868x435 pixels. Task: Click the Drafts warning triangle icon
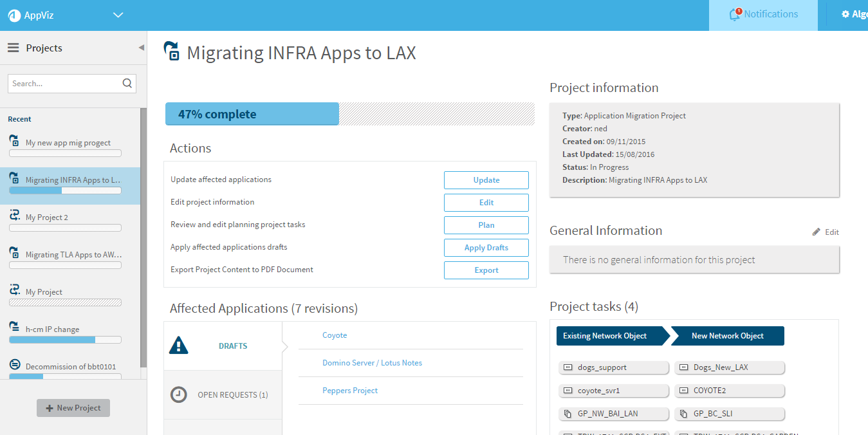pyautogui.click(x=178, y=346)
